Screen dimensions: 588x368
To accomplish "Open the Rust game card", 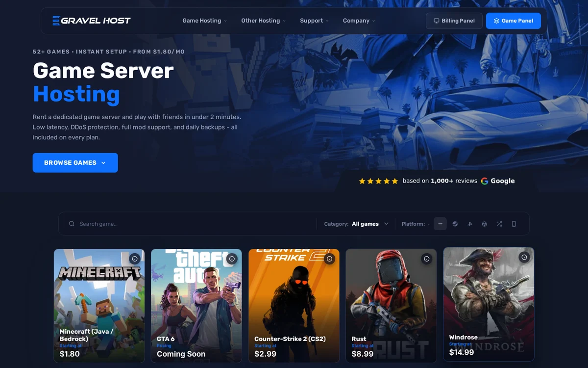I will [x=391, y=306].
